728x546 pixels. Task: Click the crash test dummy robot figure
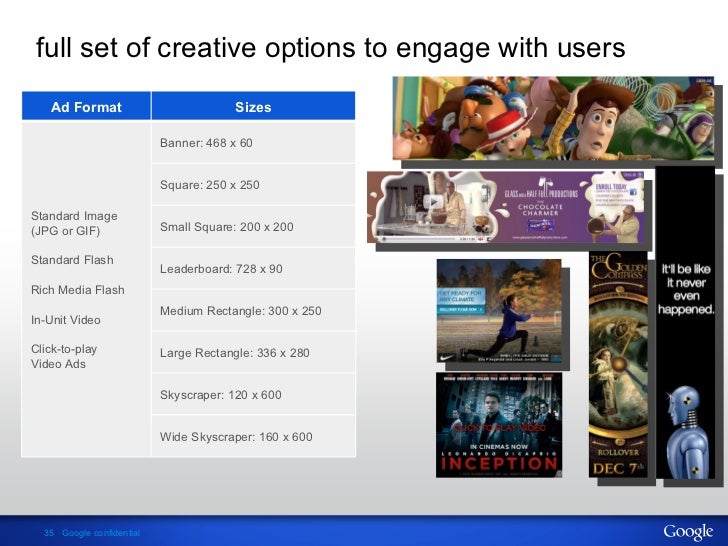687,431
